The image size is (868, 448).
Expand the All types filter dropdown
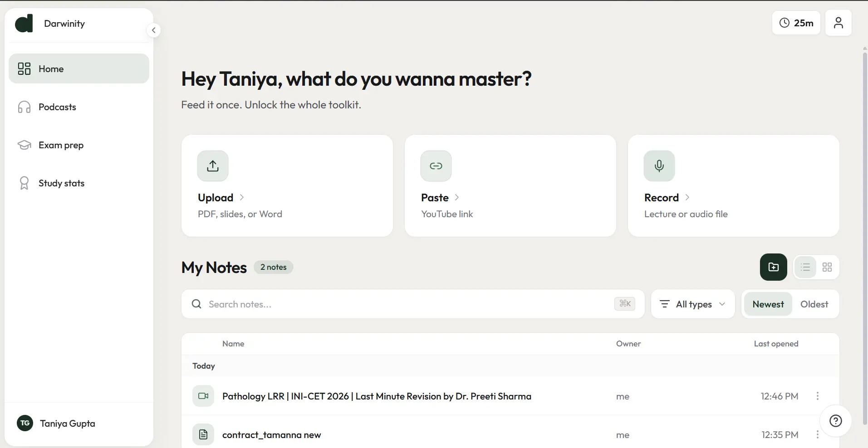(x=693, y=304)
